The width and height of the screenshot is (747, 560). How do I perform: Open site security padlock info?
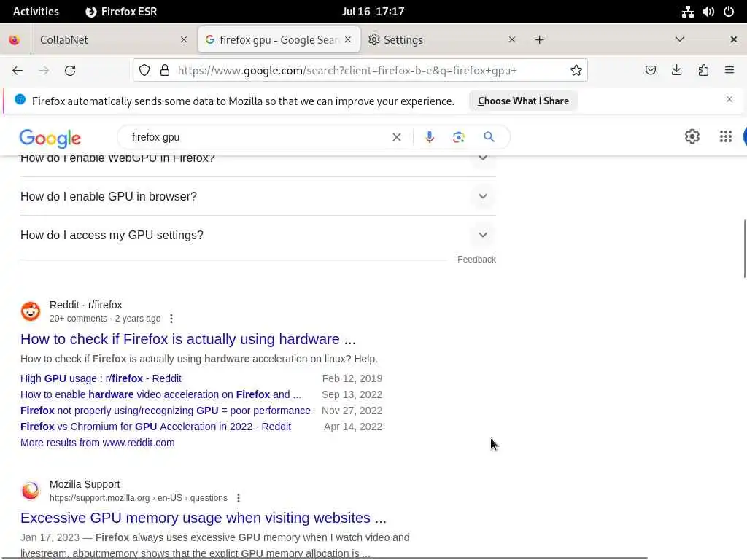coord(165,71)
